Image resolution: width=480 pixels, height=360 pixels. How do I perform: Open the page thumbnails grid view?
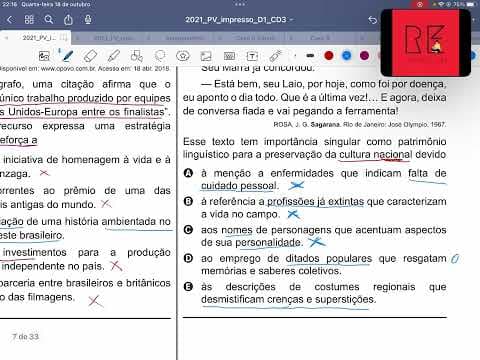pyautogui.click(x=29, y=20)
